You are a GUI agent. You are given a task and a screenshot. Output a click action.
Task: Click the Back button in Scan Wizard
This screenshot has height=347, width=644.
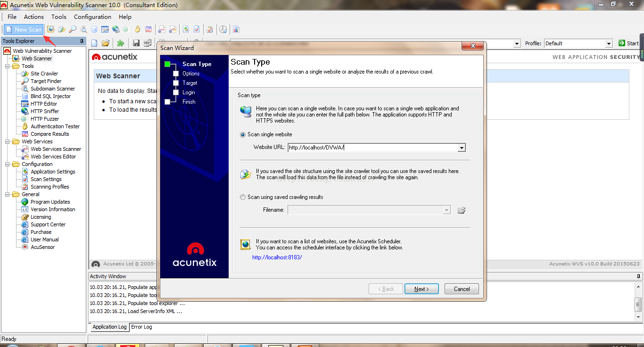(x=386, y=289)
